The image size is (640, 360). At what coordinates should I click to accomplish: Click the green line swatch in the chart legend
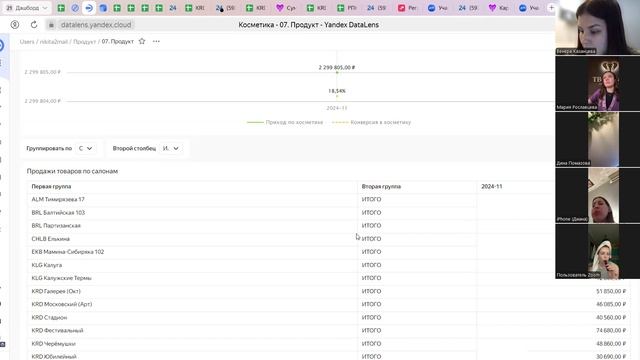click(255, 122)
